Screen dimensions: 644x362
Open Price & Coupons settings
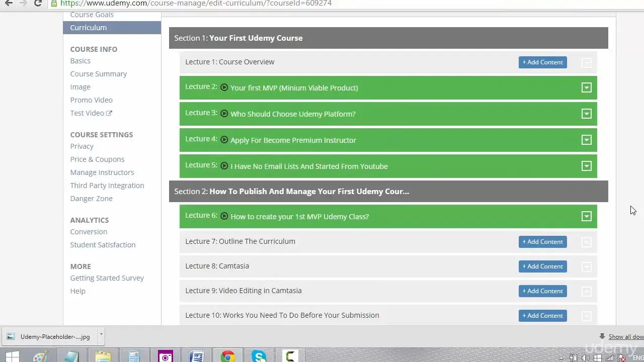[x=97, y=159]
